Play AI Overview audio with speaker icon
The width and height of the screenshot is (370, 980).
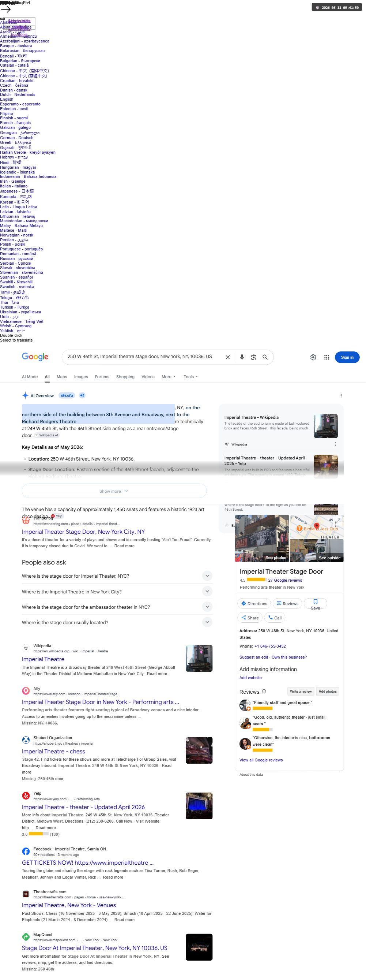pos(83,400)
